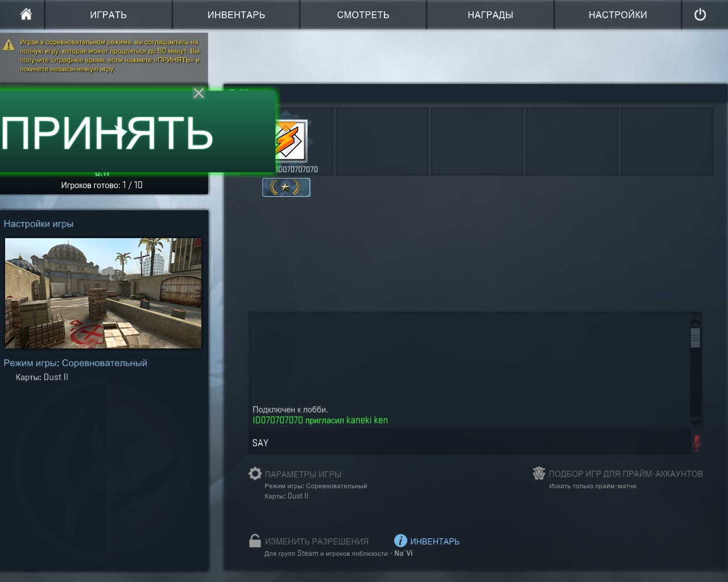Click the SAY chat input field
Image resolution: width=728 pixels, height=582 pixels.
[469, 443]
